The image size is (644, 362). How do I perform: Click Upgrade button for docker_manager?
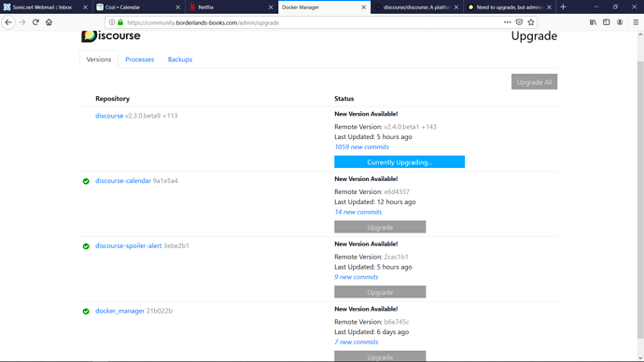point(380,356)
